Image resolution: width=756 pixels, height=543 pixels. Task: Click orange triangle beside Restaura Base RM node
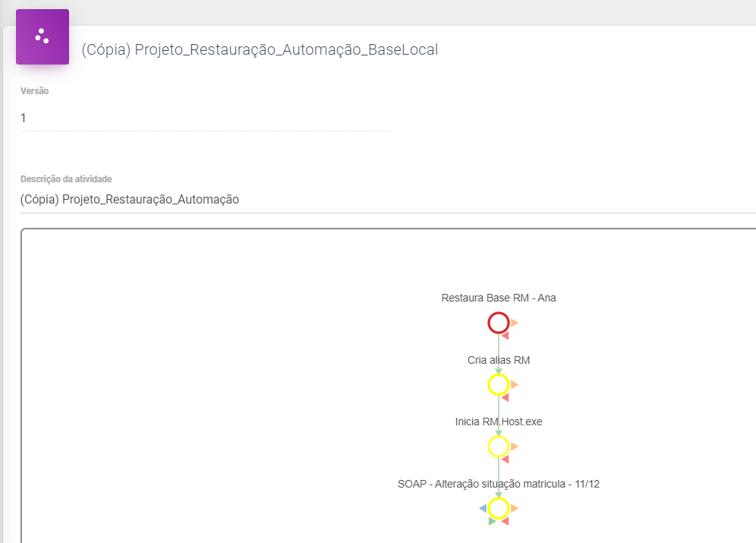coord(515,323)
